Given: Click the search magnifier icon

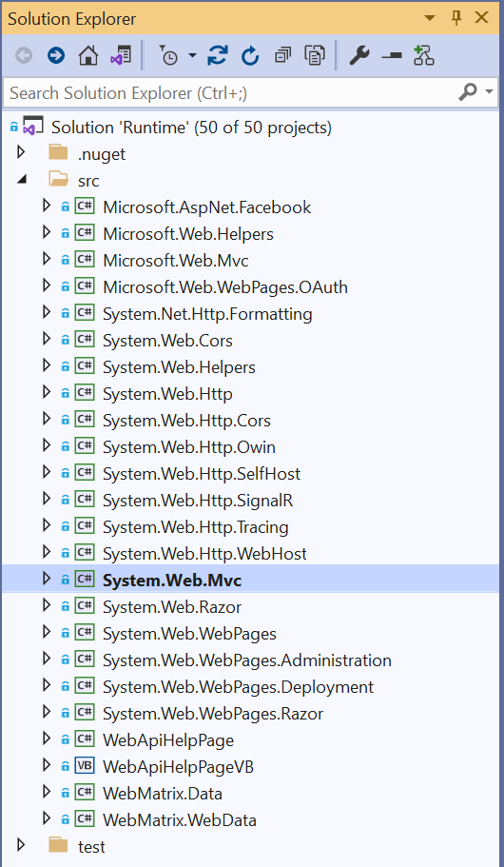Looking at the screenshot, I should pos(468,91).
